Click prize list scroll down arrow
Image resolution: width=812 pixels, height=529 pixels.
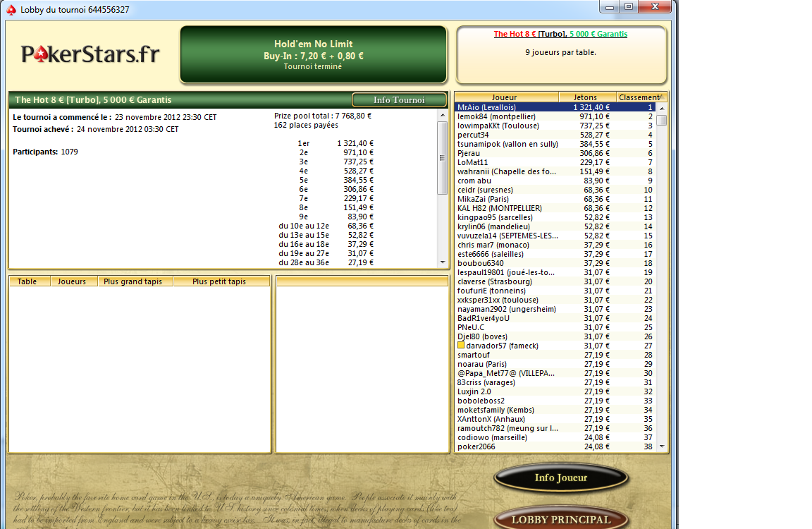pos(442,262)
